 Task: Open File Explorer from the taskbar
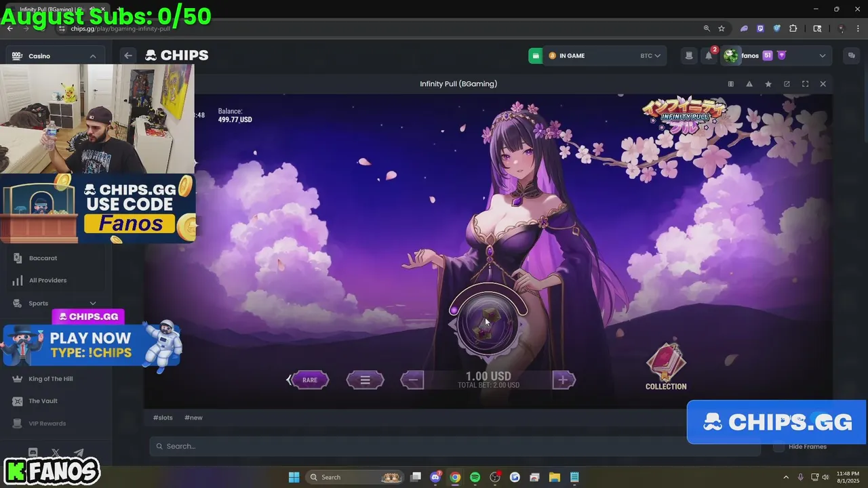click(x=554, y=477)
